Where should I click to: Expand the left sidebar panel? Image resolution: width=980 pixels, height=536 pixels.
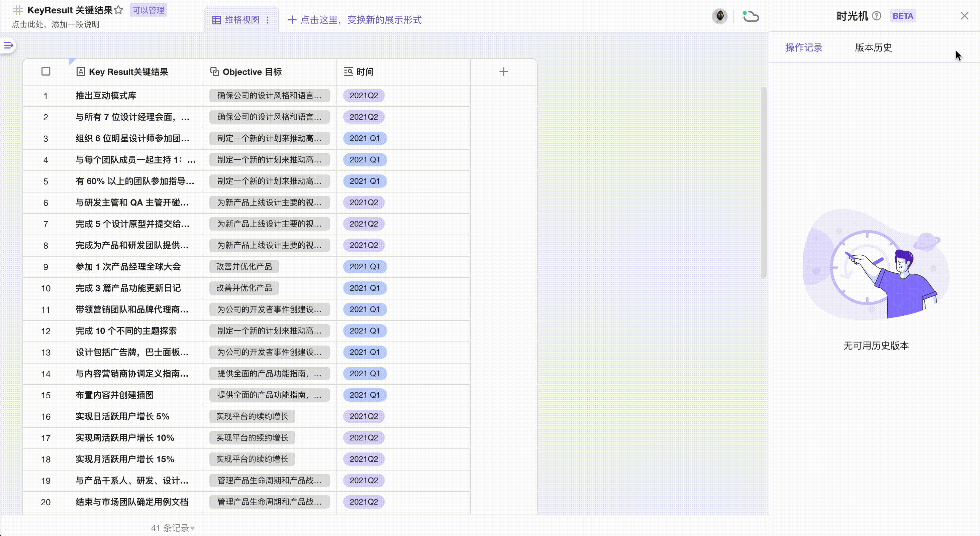click(x=8, y=46)
